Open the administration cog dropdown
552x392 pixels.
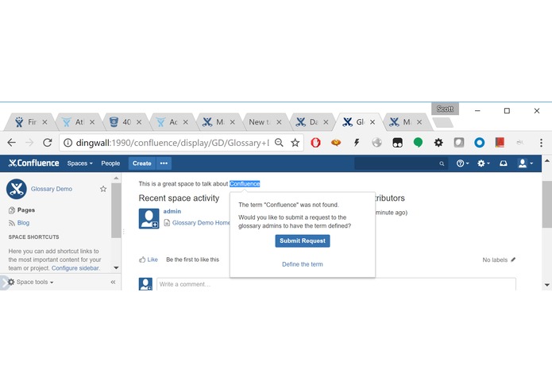click(484, 163)
